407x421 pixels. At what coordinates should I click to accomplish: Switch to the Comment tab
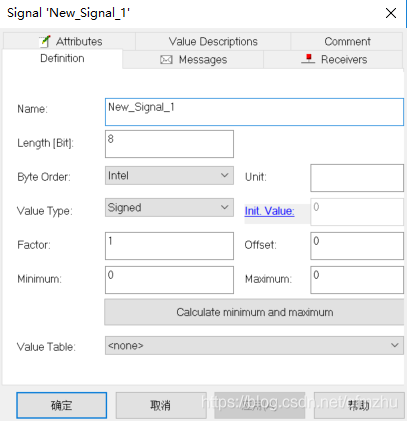(347, 42)
